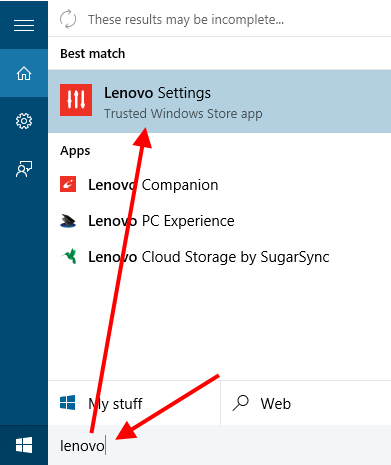Image resolution: width=391 pixels, height=465 pixels.
Task: Click the magnifier icon next to Web
Action: tap(241, 403)
